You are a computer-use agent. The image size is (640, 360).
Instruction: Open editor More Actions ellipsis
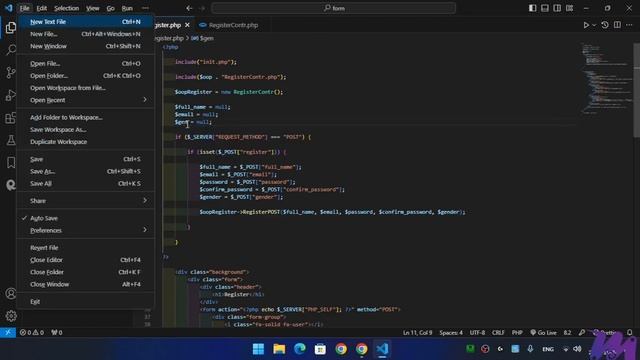coord(629,25)
